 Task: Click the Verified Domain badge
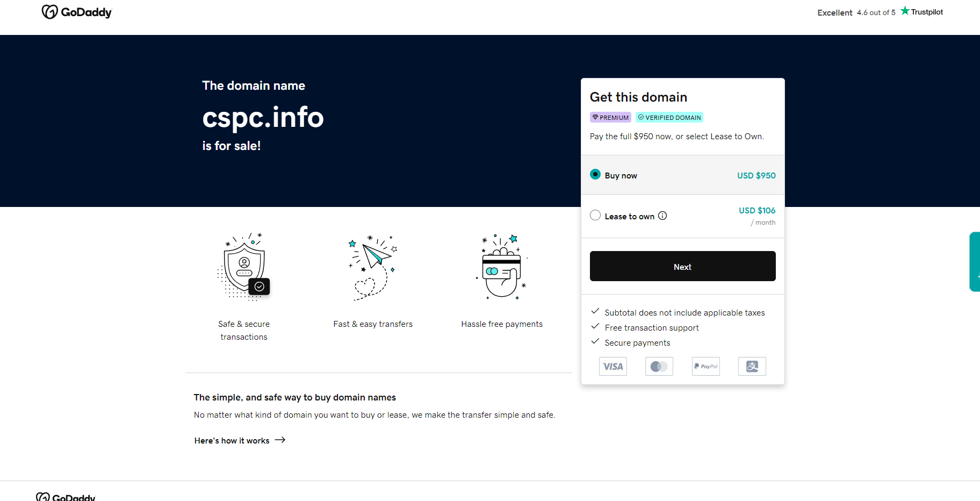(x=669, y=117)
